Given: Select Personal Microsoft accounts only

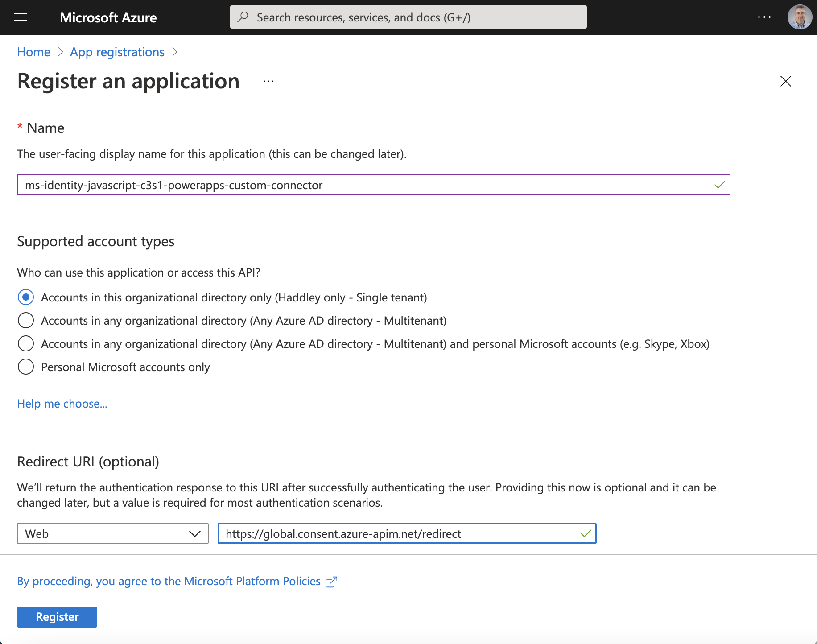Looking at the screenshot, I should [x=26, y=367].
